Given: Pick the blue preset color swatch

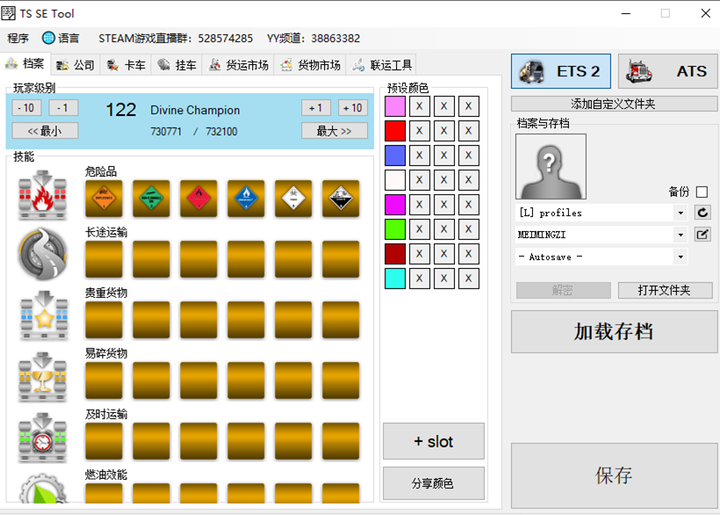Looking at the screenshot, I should click(395, 155).
